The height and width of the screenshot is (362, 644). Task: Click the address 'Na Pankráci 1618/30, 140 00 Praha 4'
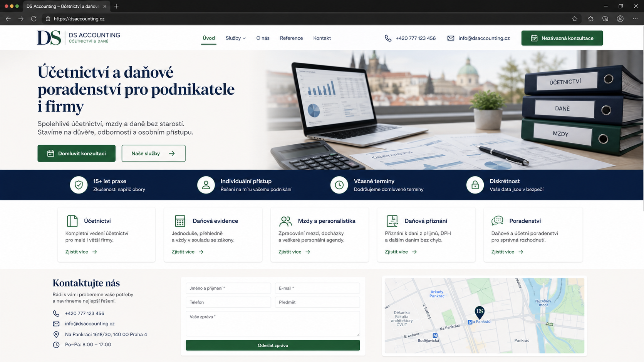(106, 334)
